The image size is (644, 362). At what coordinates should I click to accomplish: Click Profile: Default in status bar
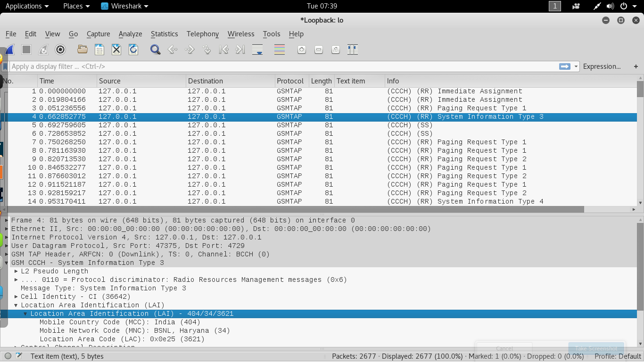(x=618, y=356)
